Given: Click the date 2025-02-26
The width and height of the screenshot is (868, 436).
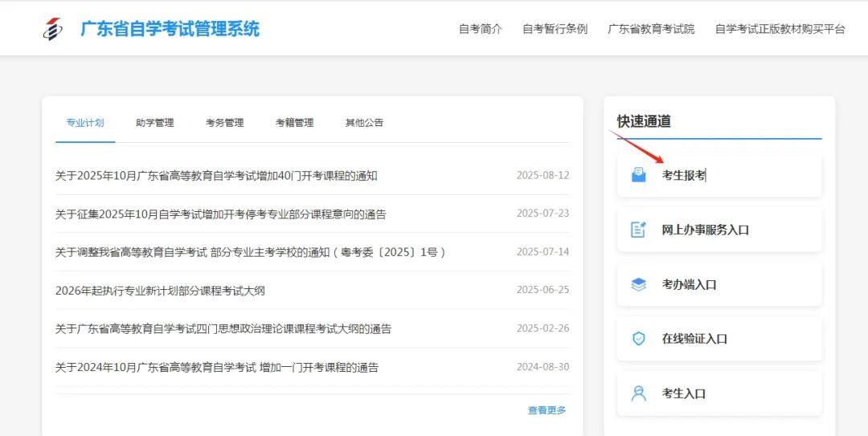Looking at the screenshot, I should pyautogui.click(x=543, y=328).
